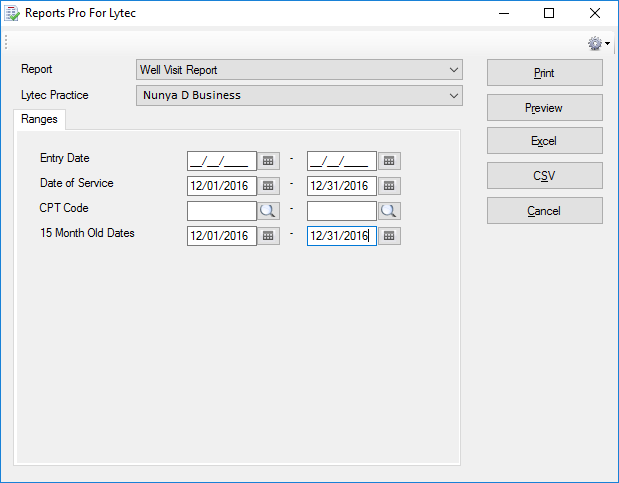Click the Reports Pro app icon in title bar

[11, 13]
